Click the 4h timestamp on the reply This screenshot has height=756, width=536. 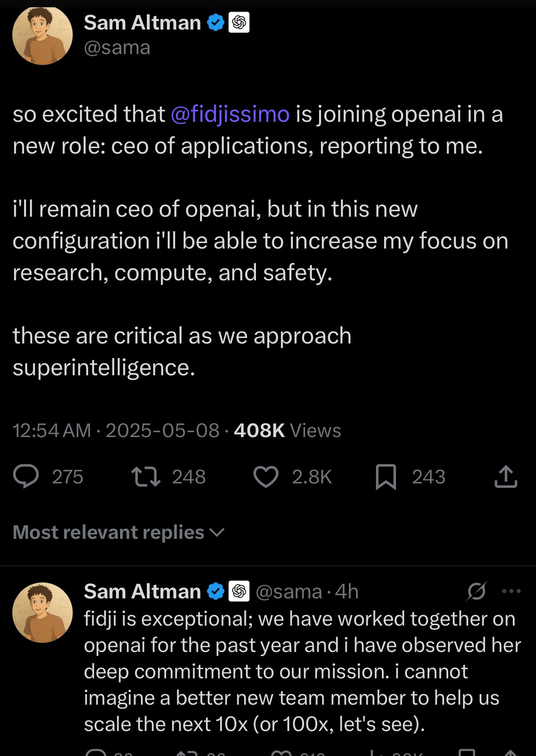(347, 592)
